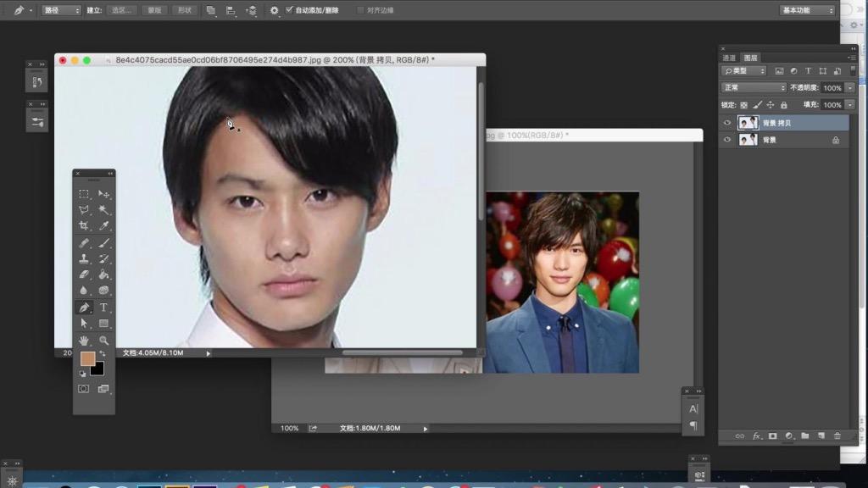Delete layer using trash icon
The height and width of the screenshot is (488, 868).
click(x=837, y=436)
